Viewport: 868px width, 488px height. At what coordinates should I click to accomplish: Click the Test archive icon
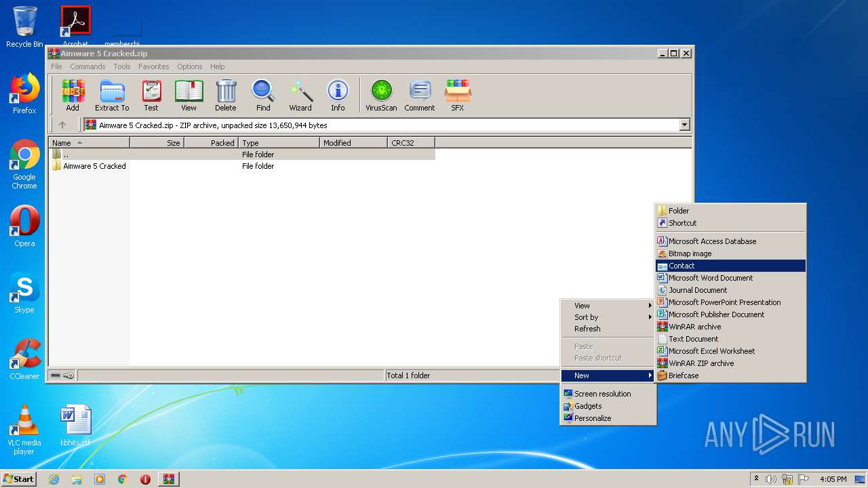(x=151, y=95)
